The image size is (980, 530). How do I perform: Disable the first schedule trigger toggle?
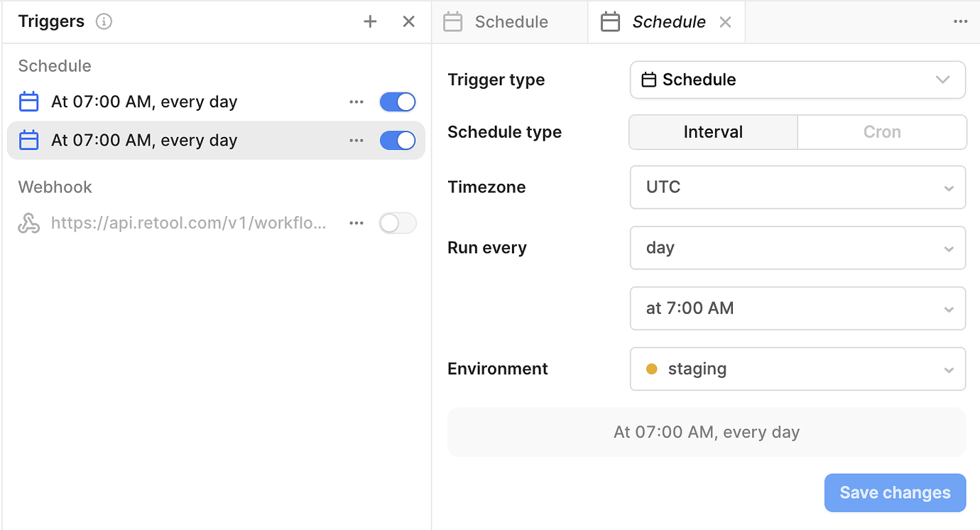click(398, 102)
